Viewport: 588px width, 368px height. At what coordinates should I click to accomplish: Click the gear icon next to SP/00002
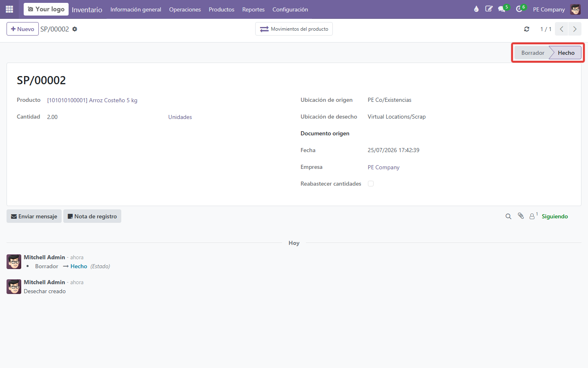75,29
